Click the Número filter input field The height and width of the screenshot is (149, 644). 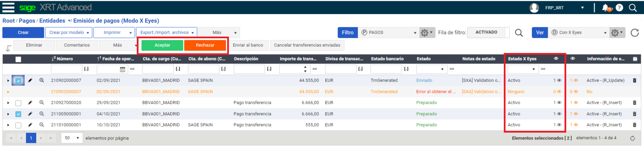click(67, 69)
